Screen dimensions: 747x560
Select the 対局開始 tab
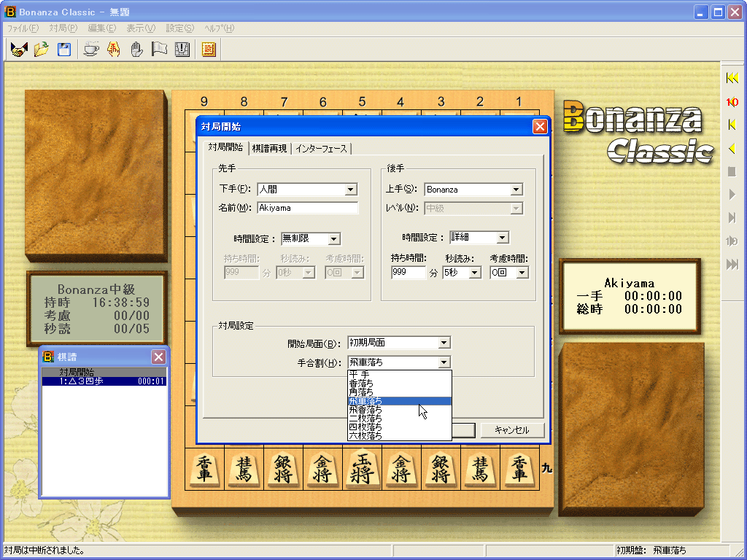click(x=225, y=147)
